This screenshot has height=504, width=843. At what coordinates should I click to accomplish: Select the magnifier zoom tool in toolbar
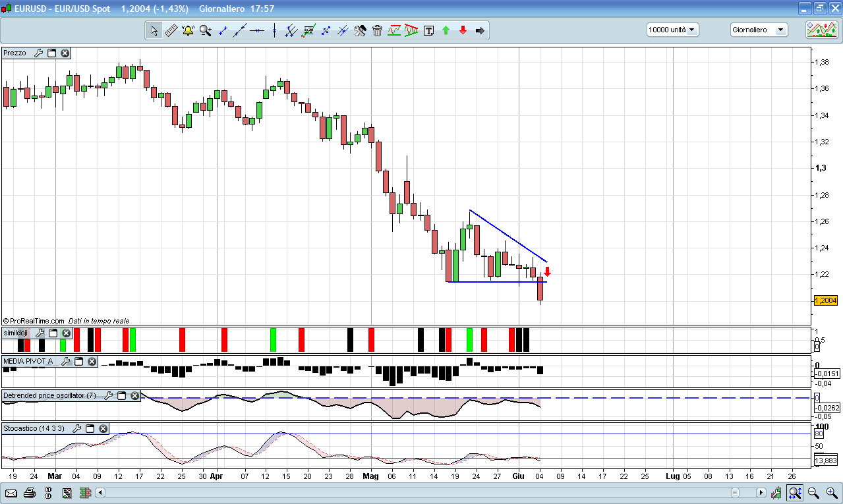pyautogui.click(x=205, y=30)
